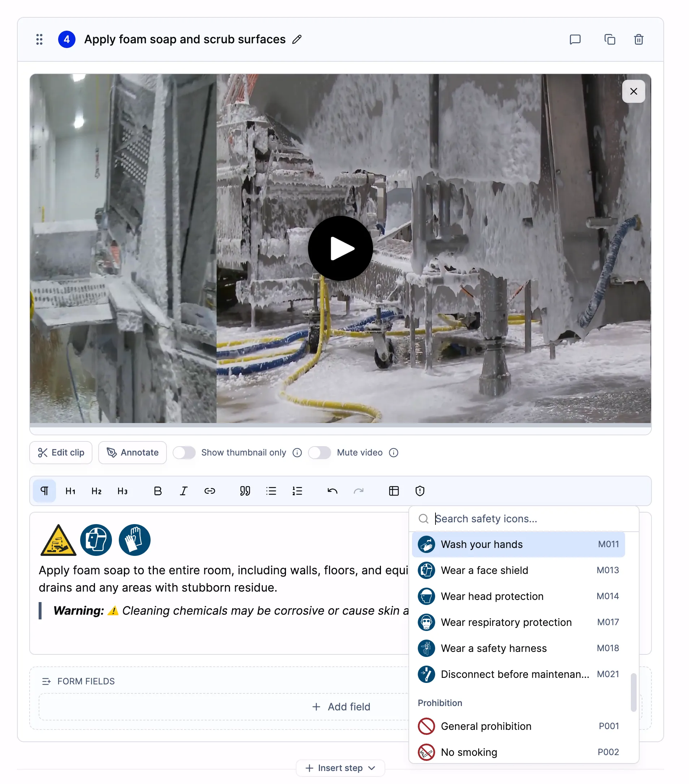Pick Disconnect before maintenance M021
Image resolution: width=689 pixels, height=784 pixels.
[518, 674]
